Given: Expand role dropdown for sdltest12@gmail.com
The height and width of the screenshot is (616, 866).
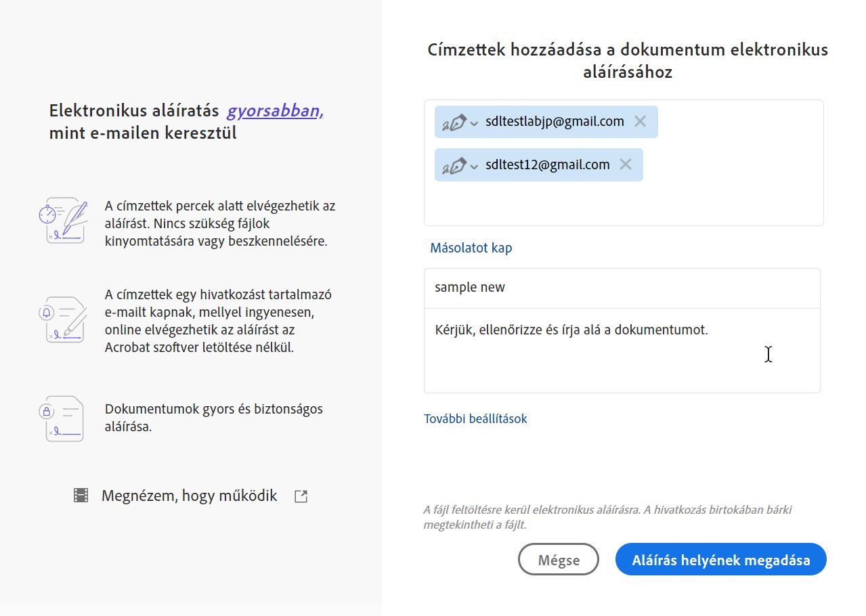Looking at the screenshot, I should [474, 166].
